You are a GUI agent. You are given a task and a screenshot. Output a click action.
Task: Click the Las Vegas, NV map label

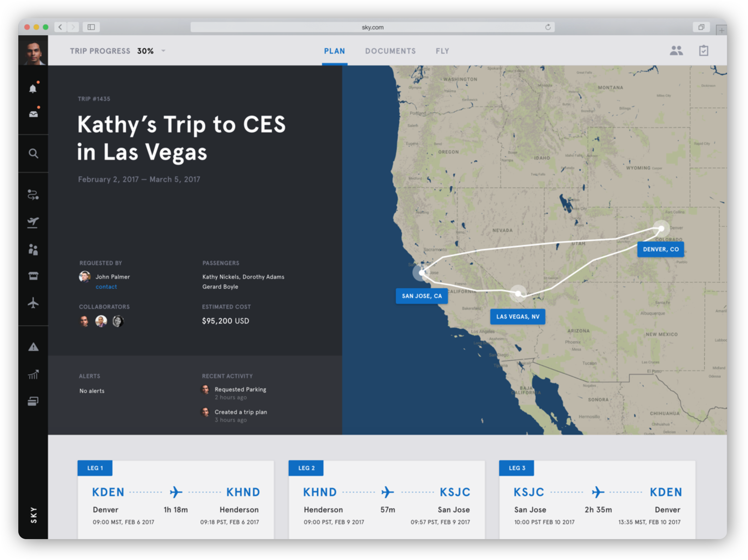(518, 317)
